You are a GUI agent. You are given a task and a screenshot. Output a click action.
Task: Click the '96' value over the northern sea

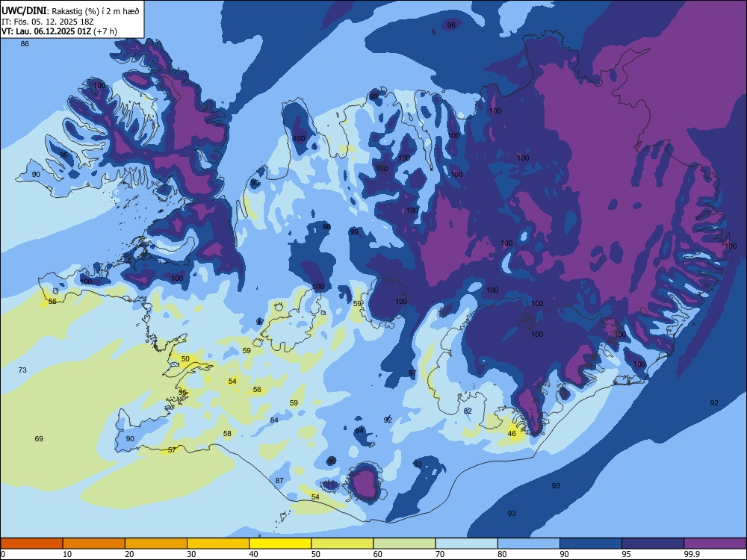(451, 25)
